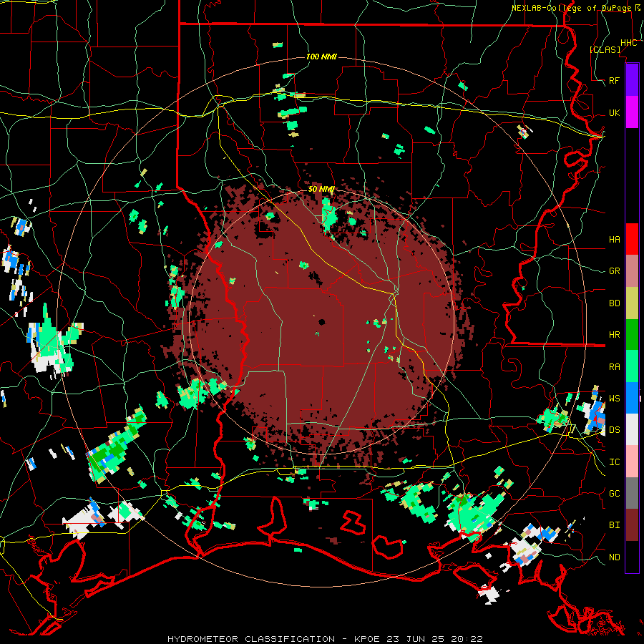Click the 20:22 time stamp
The width and height of the screenshot is (644, 644).
pyautogui.click(x=467, y=639)
